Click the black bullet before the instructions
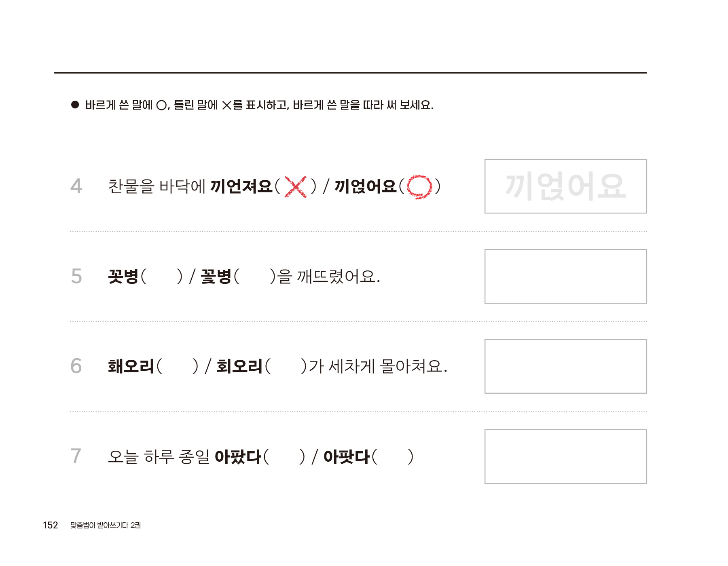728x566 pixels. click(75, 105)
